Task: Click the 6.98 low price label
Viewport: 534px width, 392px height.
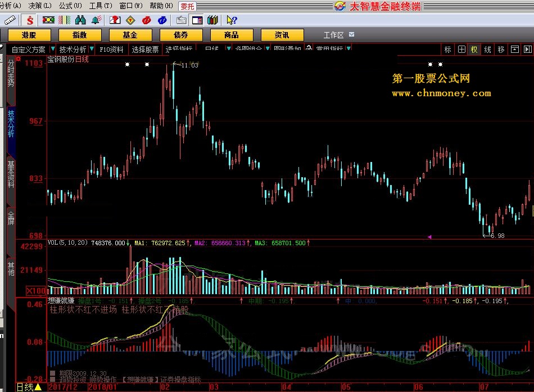Action: click(497, 236)
